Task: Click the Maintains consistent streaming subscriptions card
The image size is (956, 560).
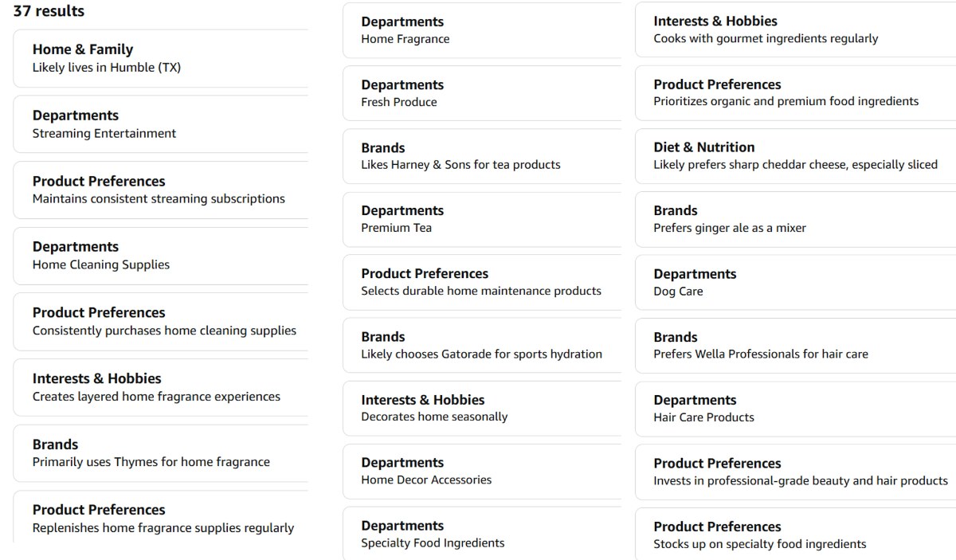Action: coord(161,190)
